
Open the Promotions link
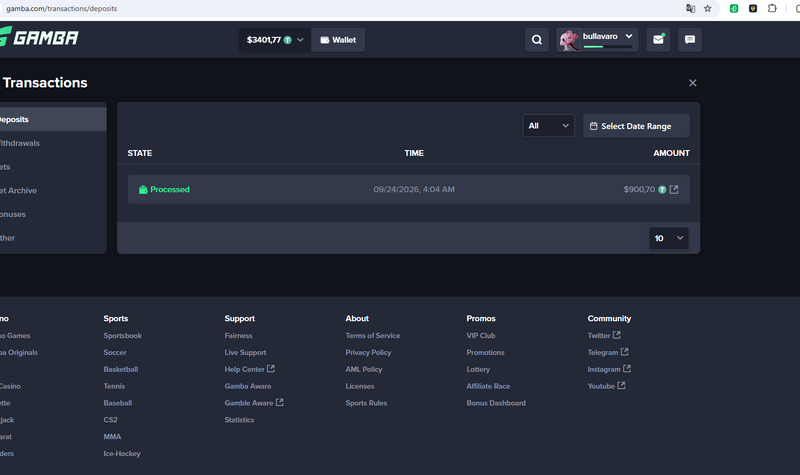485,352
